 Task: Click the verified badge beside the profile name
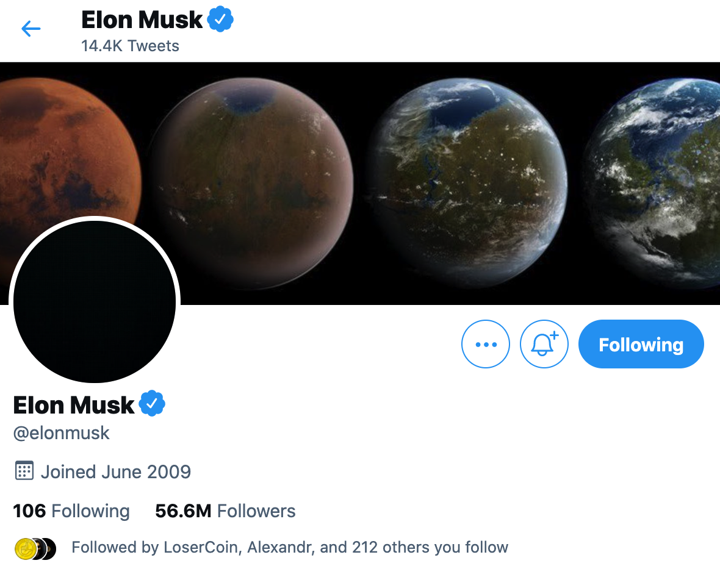pyautogui.click(x=152, y=403)
